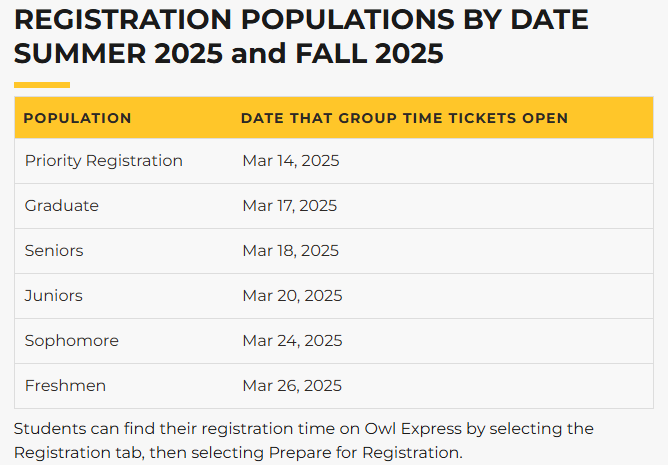
Task: Select the Juniors population cell
Action: pyautogui.click(x=54, y=296)
